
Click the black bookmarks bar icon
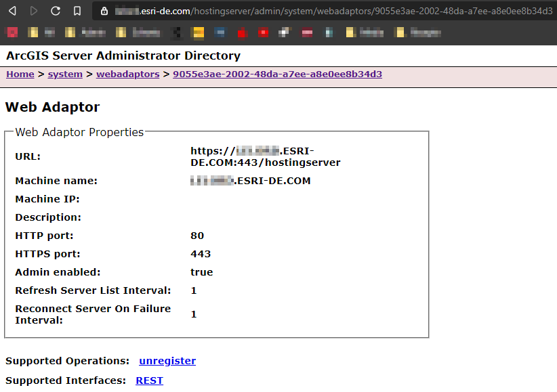tap(175, 32)
